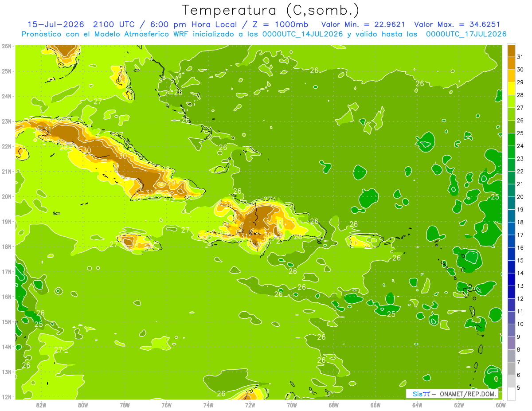
Task: Click the "20N" latitude axis label
Action: (7, 196)
